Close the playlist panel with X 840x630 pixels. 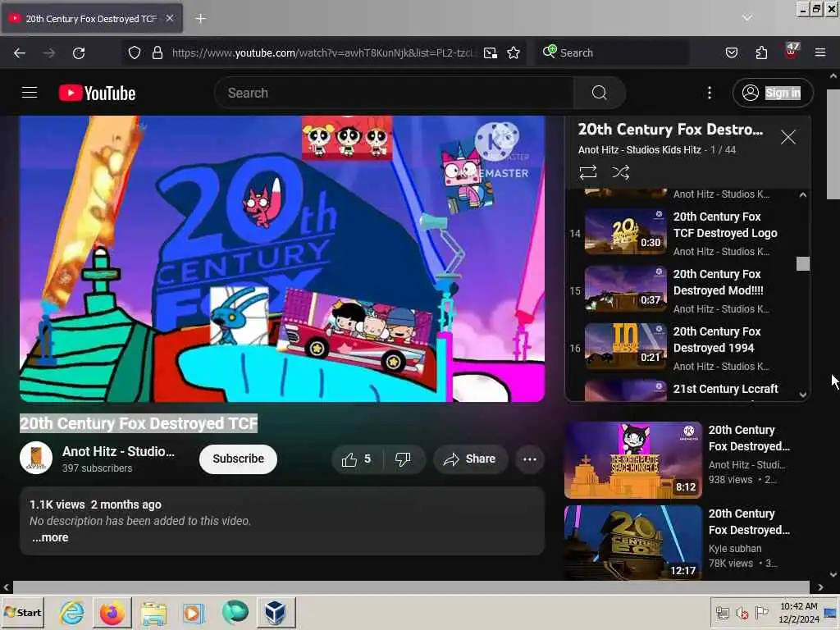787,137
